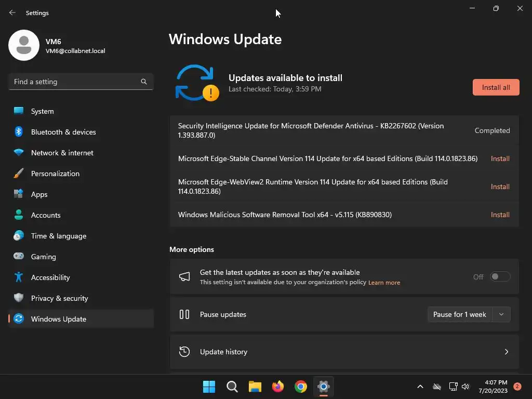Install Edge-WebView2 Runtime update
The height and width of the screenshot is (399, 532).
(x=500, y=187)
